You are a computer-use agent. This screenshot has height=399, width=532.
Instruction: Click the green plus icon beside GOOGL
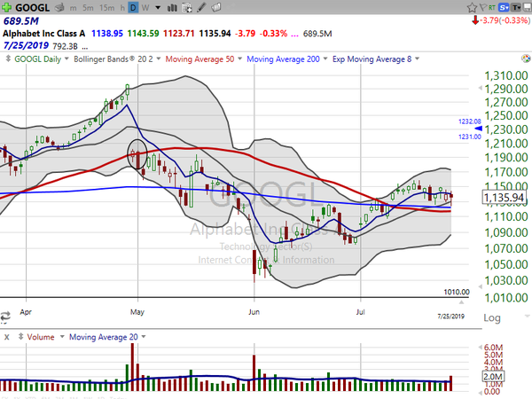[x=7, y=6]
